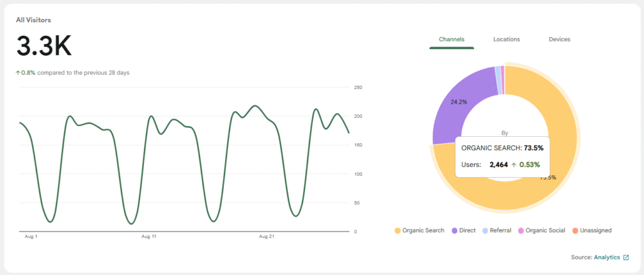Open the Analytics source link
Image resolution: width=644 pixels, height=275 pixels.
click(x=606, y=257)
